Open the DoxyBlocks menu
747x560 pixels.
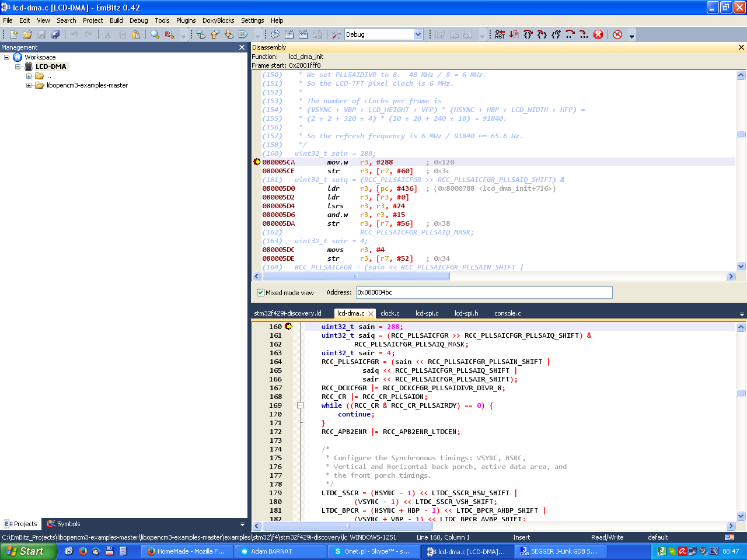[218, 20]
